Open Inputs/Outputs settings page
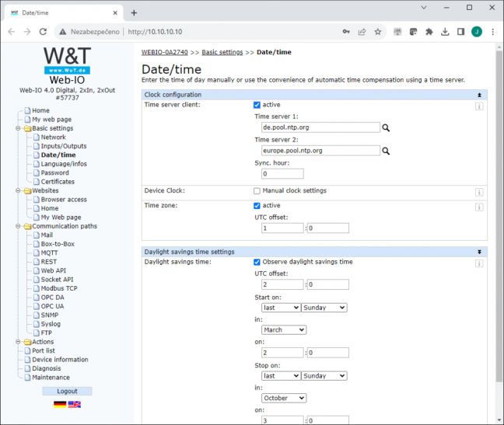 [64, 146]
